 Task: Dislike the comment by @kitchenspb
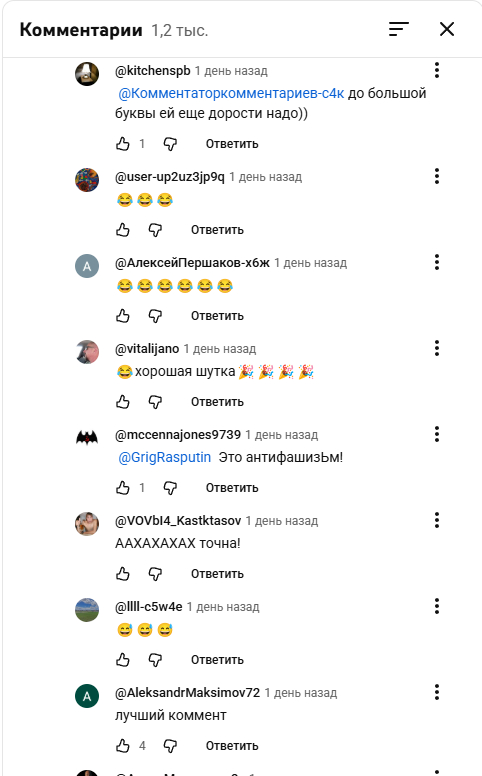(170, 144)
